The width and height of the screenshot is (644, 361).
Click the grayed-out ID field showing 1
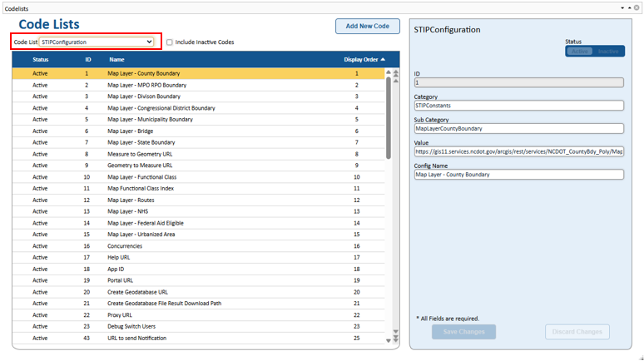518,82
